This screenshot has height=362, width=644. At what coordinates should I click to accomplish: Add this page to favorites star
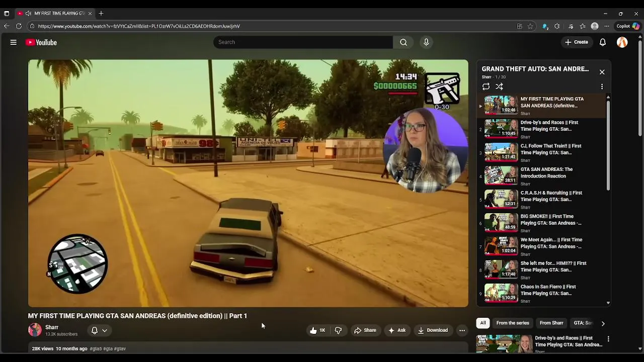(x=530, y=26)
